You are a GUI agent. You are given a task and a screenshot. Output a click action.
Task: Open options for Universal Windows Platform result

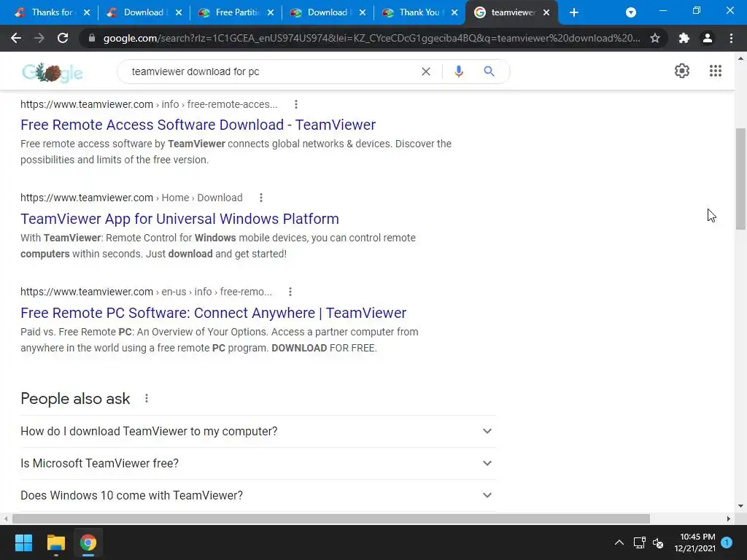260,198
